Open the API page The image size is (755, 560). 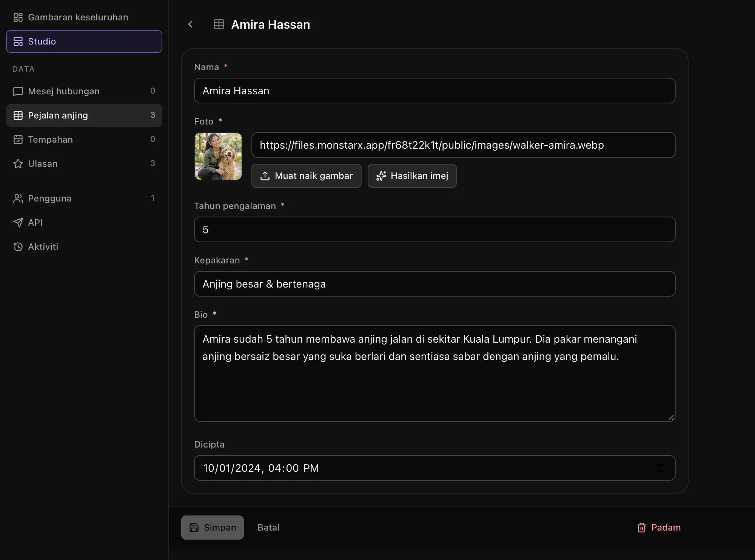click(84, 223)
